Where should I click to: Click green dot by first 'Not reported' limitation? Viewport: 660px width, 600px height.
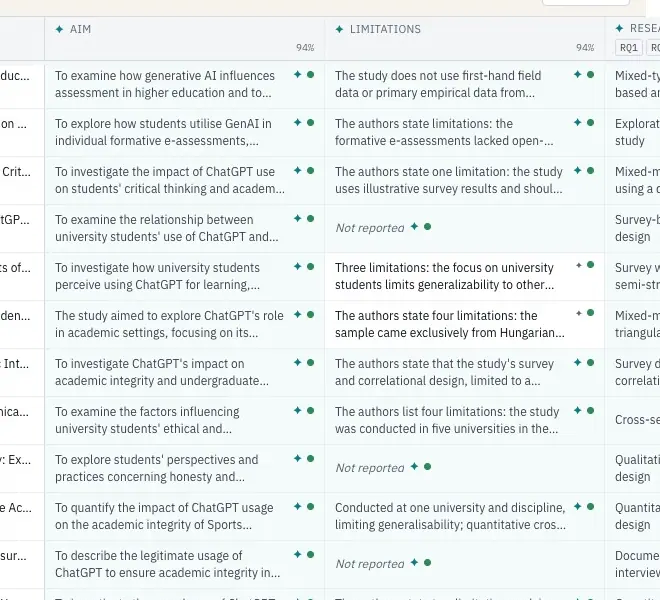(x=428, y=227)
